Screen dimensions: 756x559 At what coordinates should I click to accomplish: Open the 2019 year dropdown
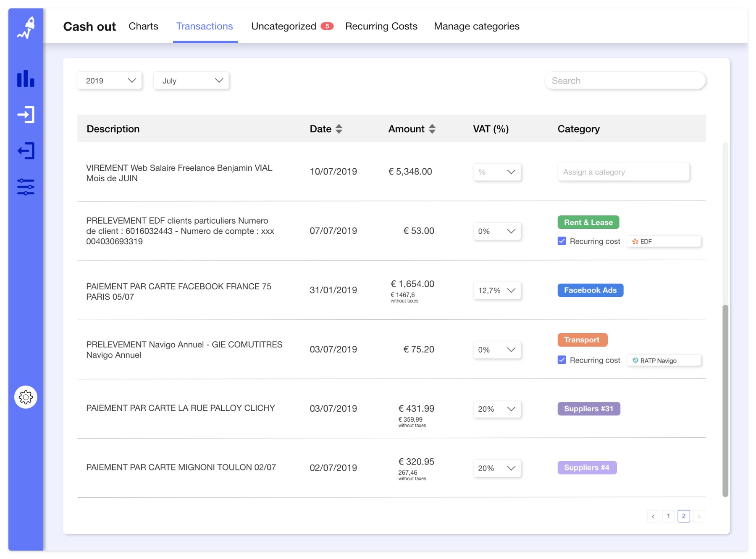(109, 81)
